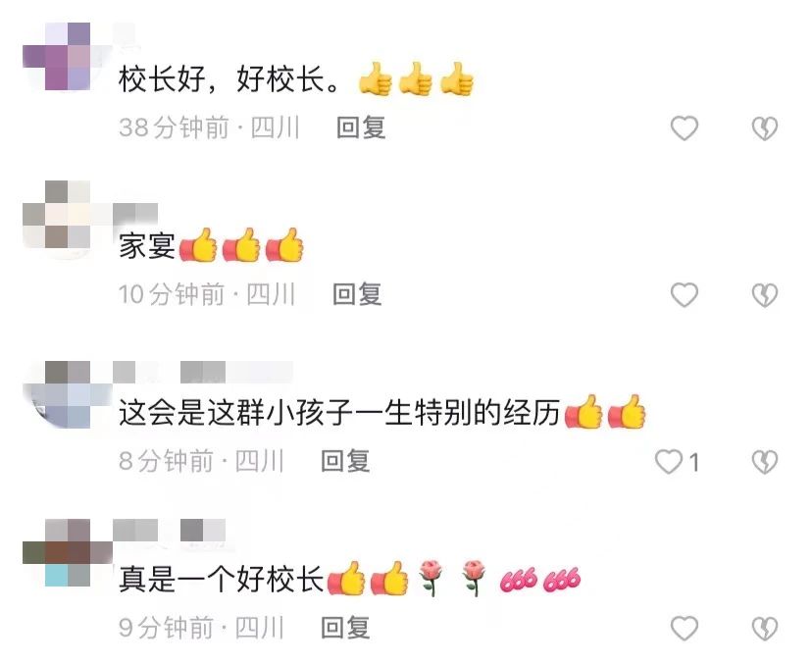Reply to the '家宴' comment
This screenshot has width=812, height=664.
tap(357, 294)
